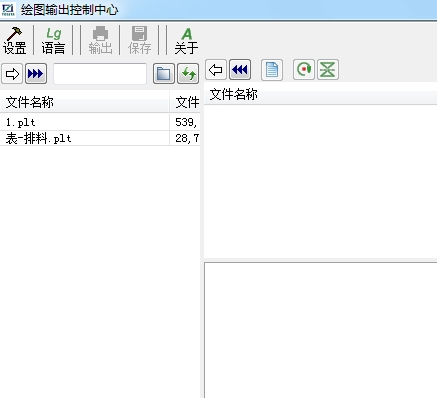The height and width of the screenshot is (398, 437).
Task: Remove all files with triple left arrows
Action: [240, 70]
